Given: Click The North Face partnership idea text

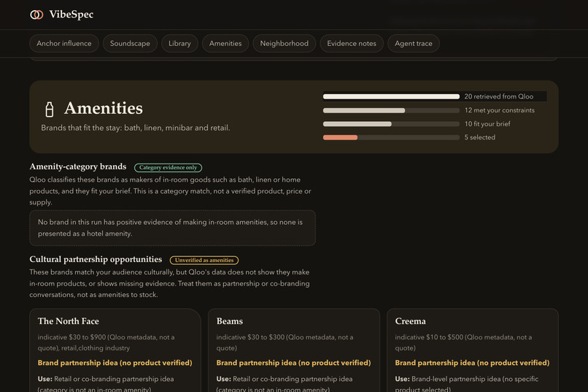Looking at the screenshot, I should 115,363.
